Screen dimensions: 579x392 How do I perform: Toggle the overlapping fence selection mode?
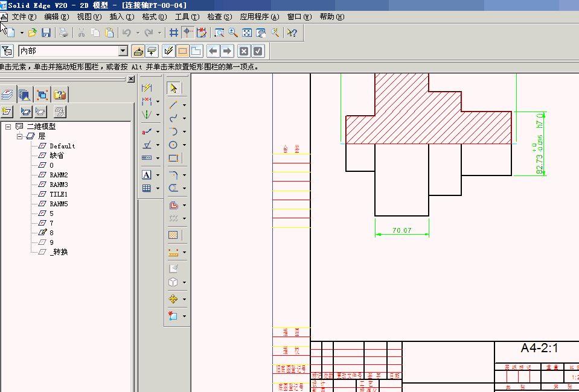(196, 51)
